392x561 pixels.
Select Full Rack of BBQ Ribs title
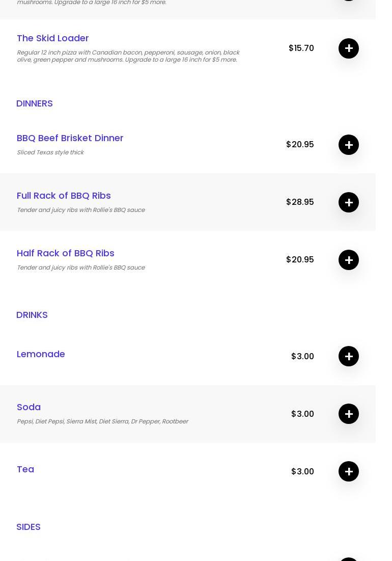click(64, 196)
